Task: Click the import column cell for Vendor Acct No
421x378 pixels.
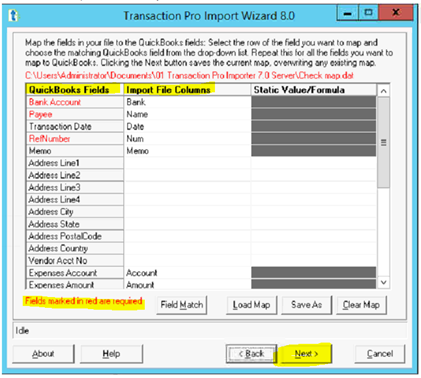Action: [187, 260]
